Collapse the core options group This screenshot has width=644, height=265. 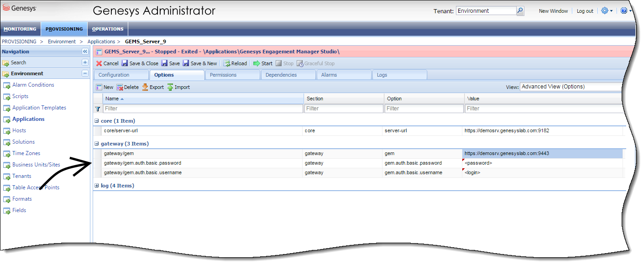click(x=96, y=121)
